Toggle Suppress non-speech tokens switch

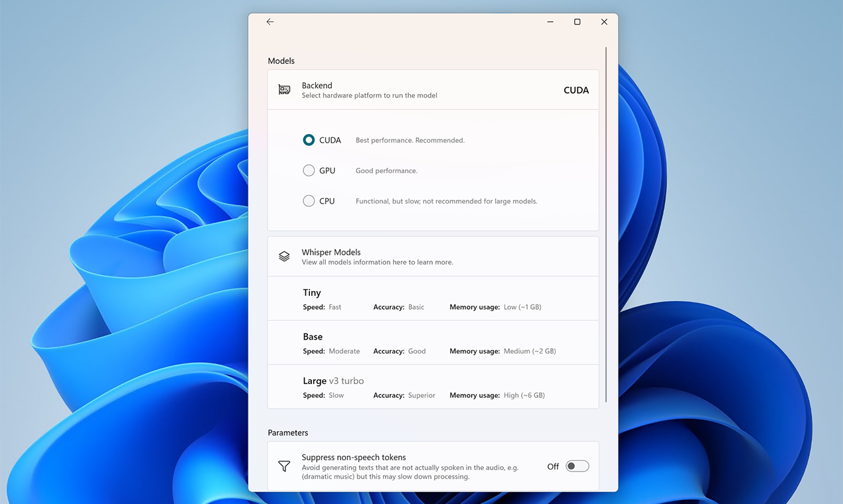pyautogui.click(x=577, y=466)
